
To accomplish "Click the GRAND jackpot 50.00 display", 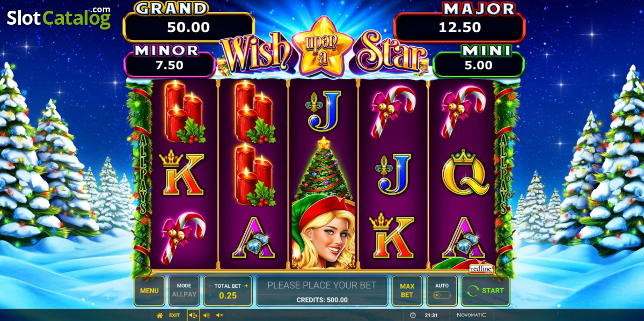I will [x=188, y=27].
